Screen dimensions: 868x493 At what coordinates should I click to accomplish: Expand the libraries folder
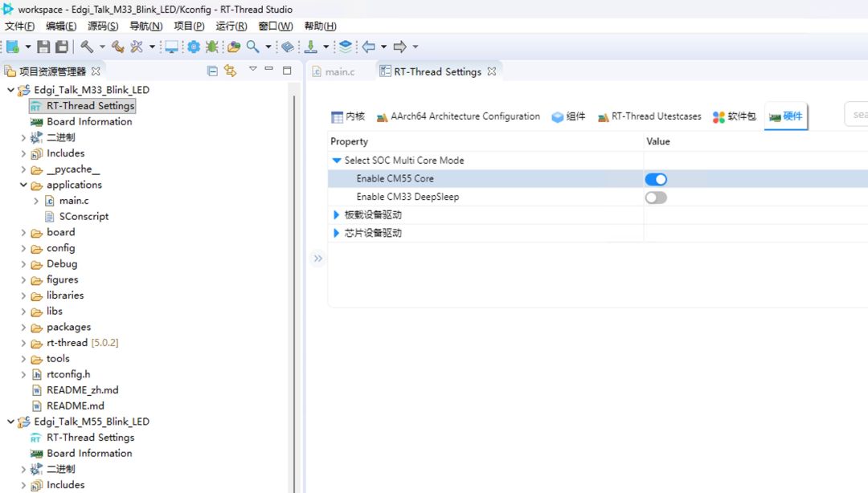(x=23, y=295)
